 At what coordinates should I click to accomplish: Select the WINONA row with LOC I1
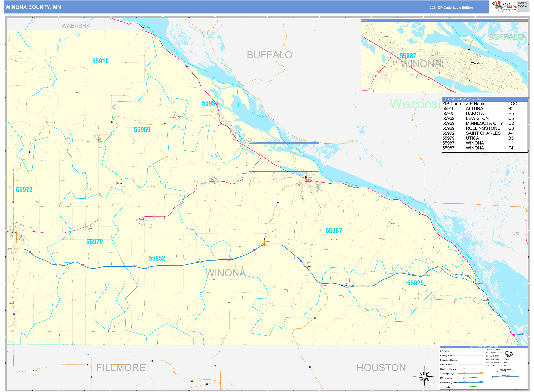click(485, 143)
